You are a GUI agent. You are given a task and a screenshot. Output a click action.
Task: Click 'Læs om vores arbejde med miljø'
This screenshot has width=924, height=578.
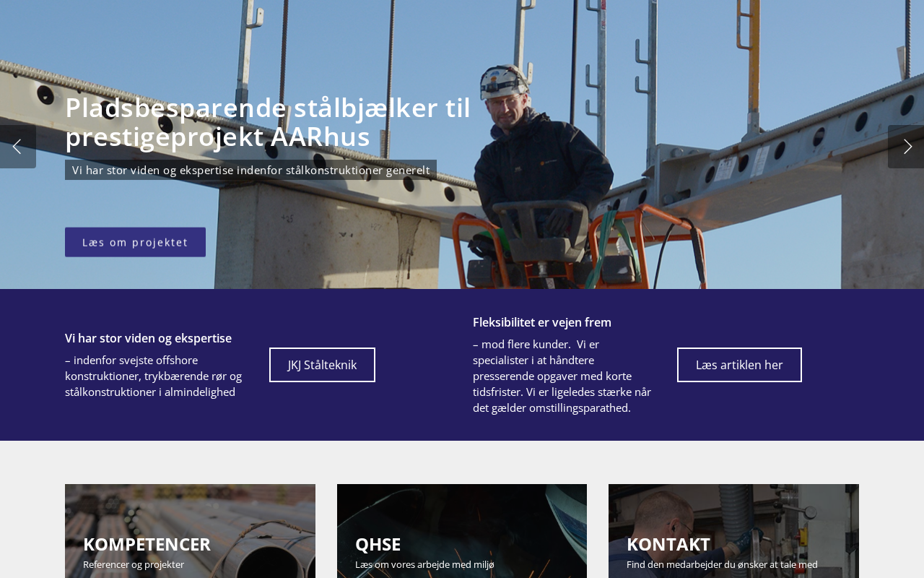[x=424, y=564]
